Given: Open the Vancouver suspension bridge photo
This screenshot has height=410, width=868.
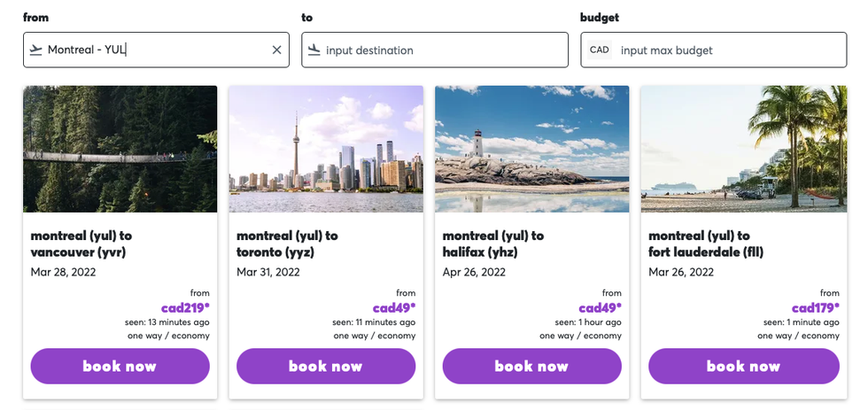Looking at the screenshot, I should click(120, 149).
